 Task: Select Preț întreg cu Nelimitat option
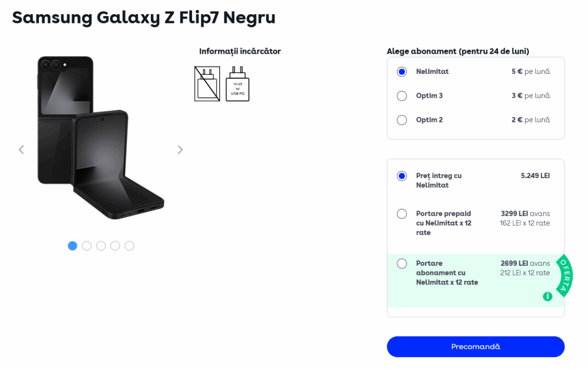coord(402,176)
